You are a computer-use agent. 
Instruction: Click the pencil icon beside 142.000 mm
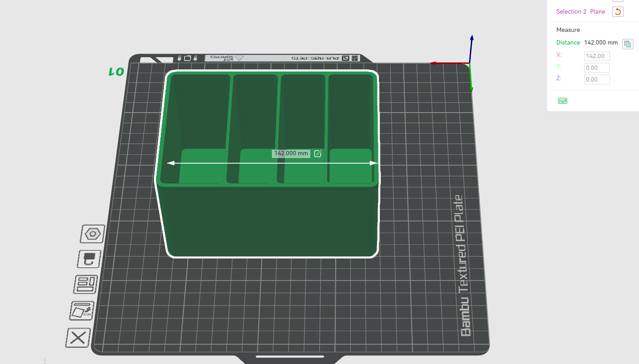click(x=317, y=153)
